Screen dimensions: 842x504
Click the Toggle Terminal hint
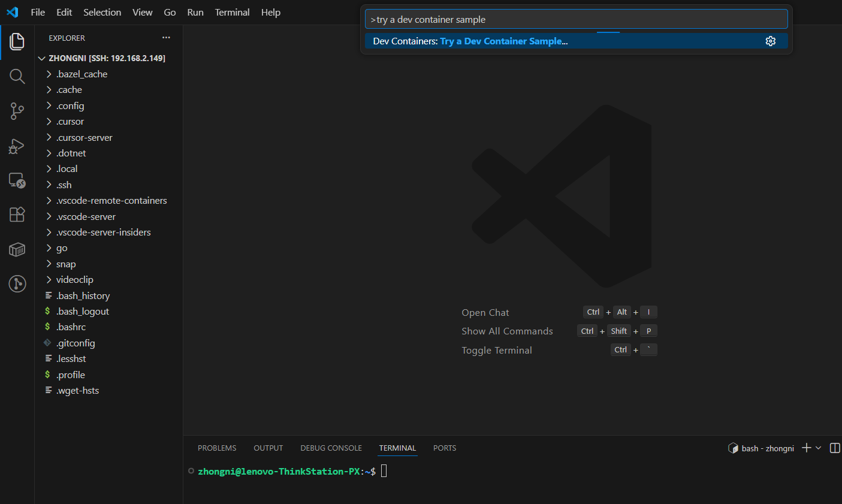click(497, 350)
